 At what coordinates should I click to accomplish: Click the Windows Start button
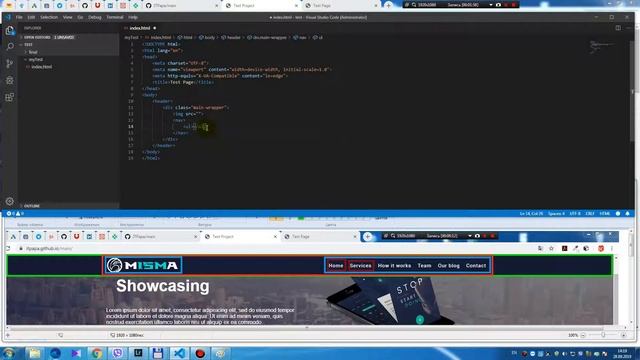[x=9, y=353]
